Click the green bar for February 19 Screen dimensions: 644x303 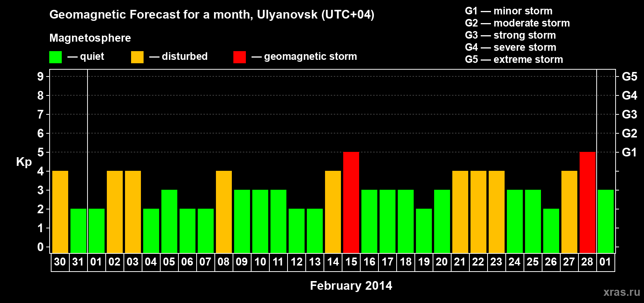point(424,231)
